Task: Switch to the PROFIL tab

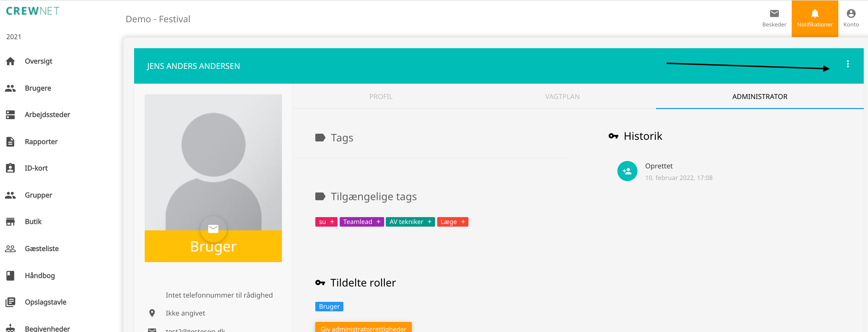Action: coord(381,97)
